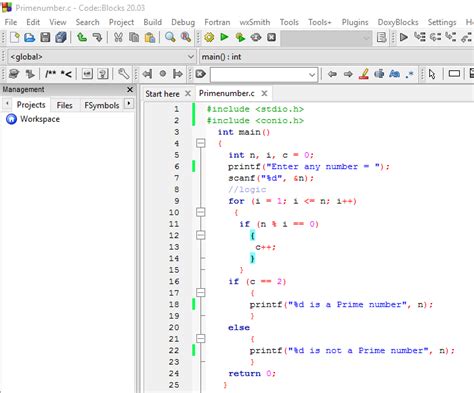This screenshot has height=393, width=474.
Task: Start debugger Continue icon
Action: pos(404,37)
